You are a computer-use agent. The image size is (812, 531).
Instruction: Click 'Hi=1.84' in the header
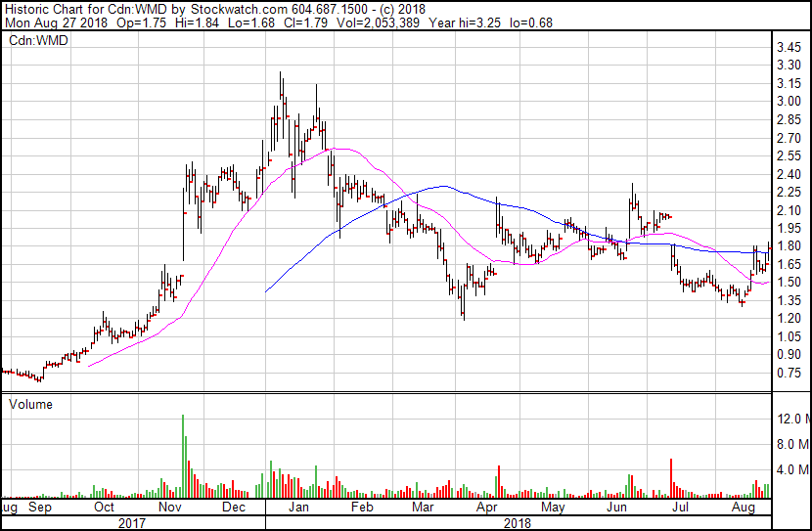point(197,22)
